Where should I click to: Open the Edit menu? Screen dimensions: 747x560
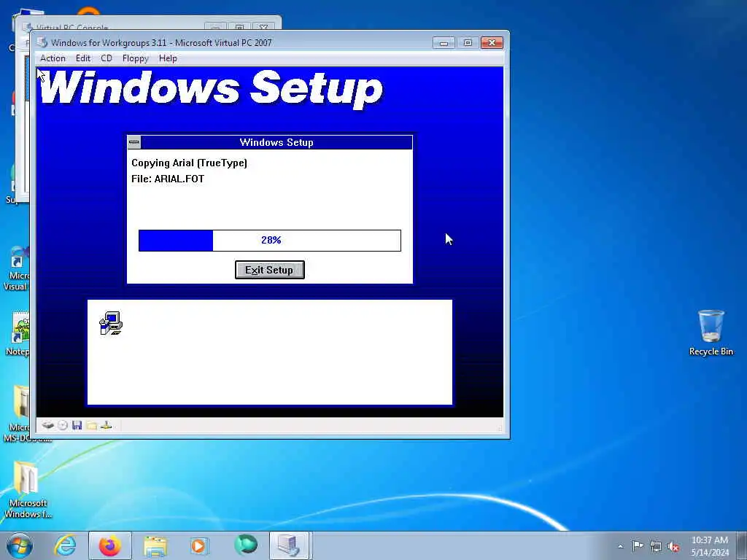[x=83, y=58]
